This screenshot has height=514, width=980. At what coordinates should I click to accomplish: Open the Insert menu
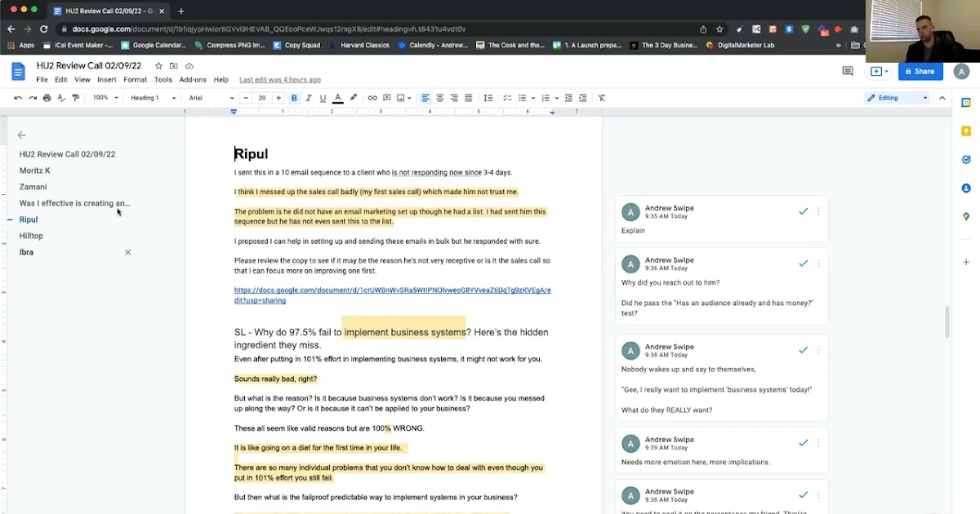pyautogui.click(x=106, y=80)
